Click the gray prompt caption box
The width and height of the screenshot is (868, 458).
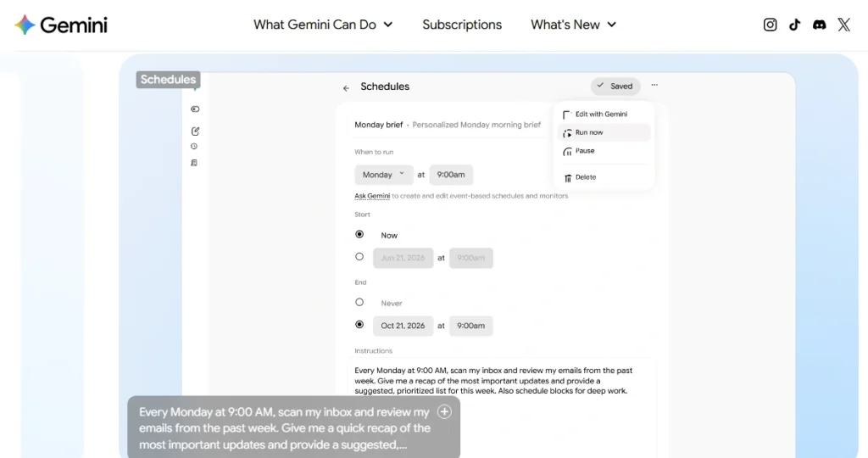pos(293,427)
